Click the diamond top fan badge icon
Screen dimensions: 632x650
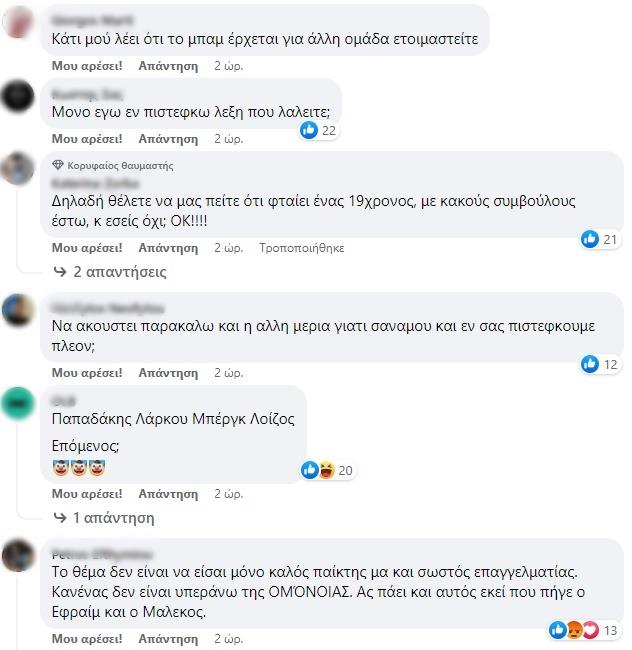tap(58, 165)
